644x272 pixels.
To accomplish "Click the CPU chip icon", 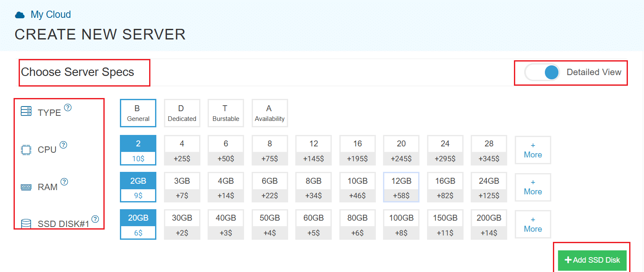I will pyautogui.click(x=26, y=149).
